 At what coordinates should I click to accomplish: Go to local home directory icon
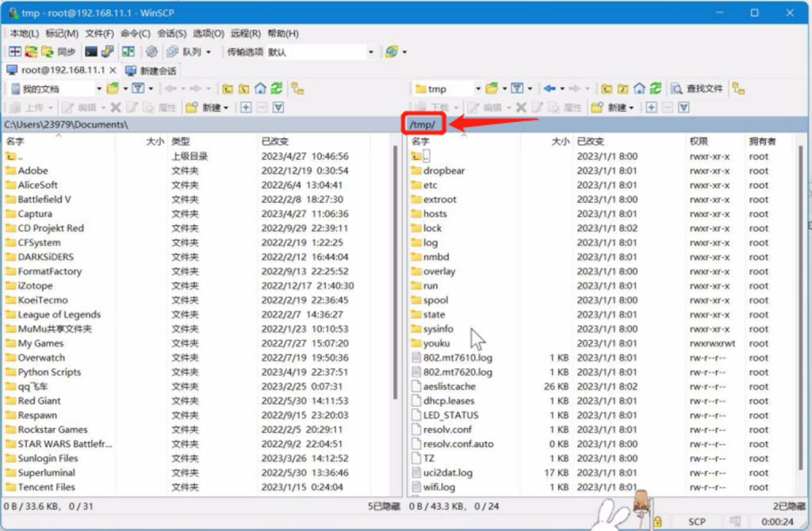260,89
